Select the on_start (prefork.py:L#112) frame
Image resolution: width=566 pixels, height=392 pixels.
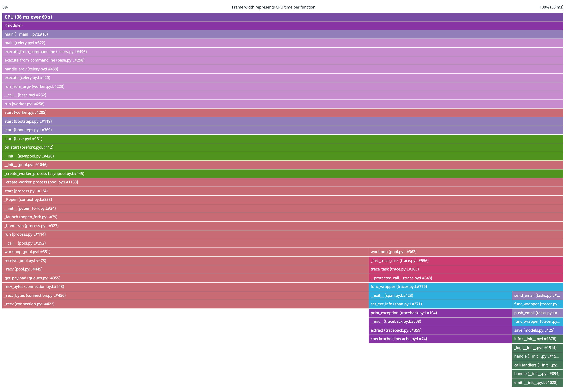282,147
